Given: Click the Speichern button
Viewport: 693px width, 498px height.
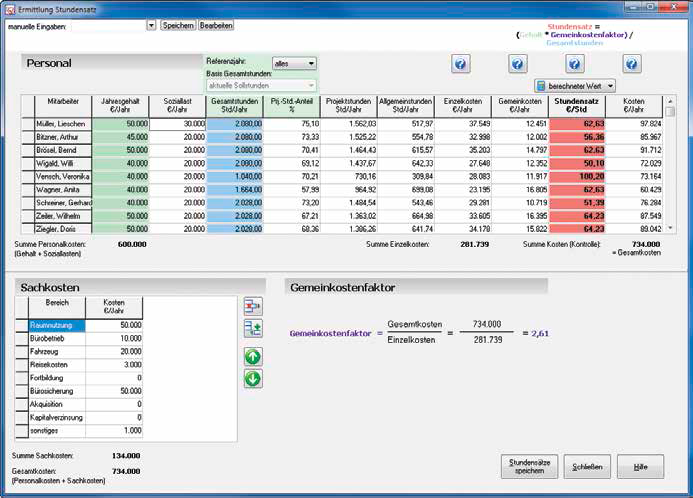Looking at the screenshot, I should pyautogui.click(x=178, y=26).
